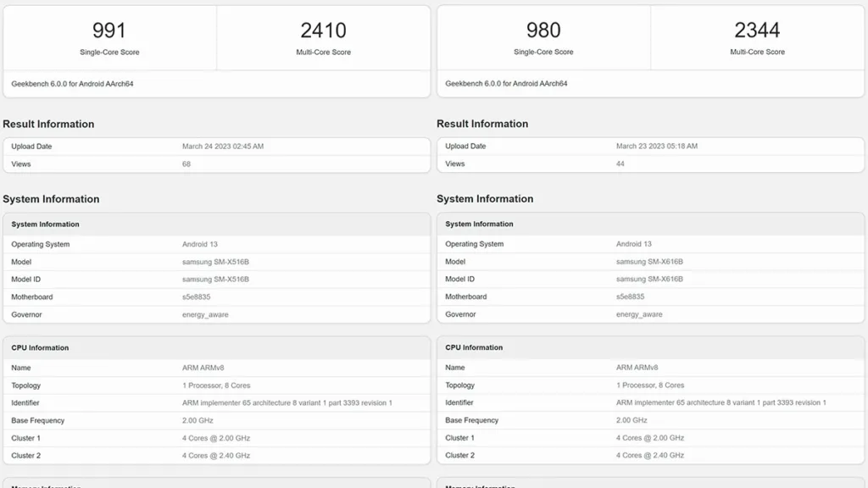Viewport: 868px width, 488px height.
Task: Select model value samsung SM-X616B in Model row
Action: click(x=649, y=261)
